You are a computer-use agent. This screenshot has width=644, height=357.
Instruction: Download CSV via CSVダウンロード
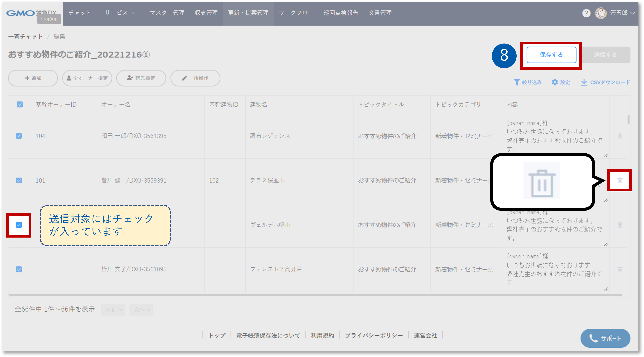(605, 82)
